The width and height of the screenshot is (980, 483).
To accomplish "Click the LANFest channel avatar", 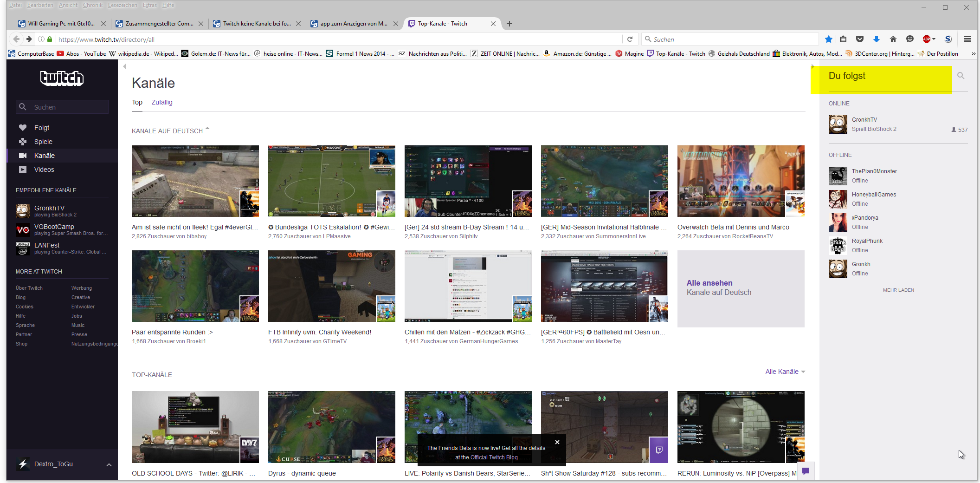I will pos(23,248).
